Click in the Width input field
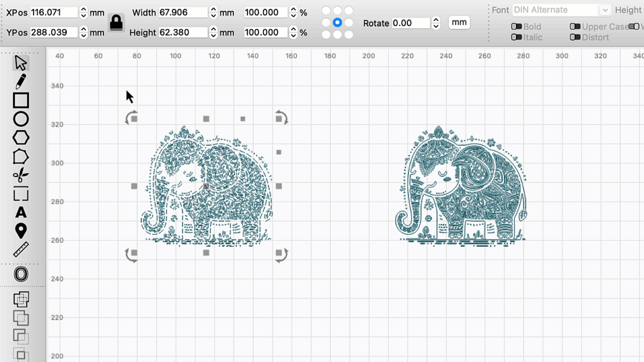The width and height of the screenshot is (644, 362). [x=183, y=13]
